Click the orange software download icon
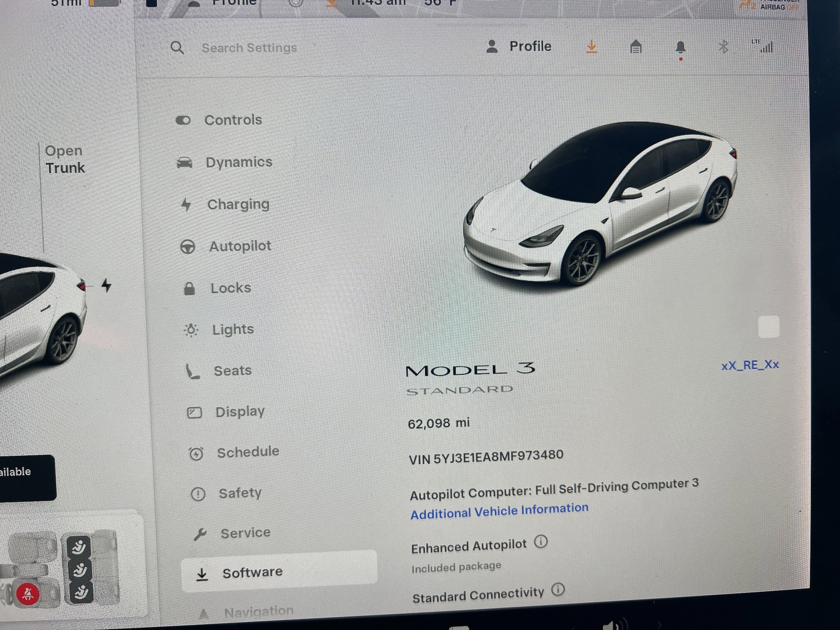 point(591,47)
